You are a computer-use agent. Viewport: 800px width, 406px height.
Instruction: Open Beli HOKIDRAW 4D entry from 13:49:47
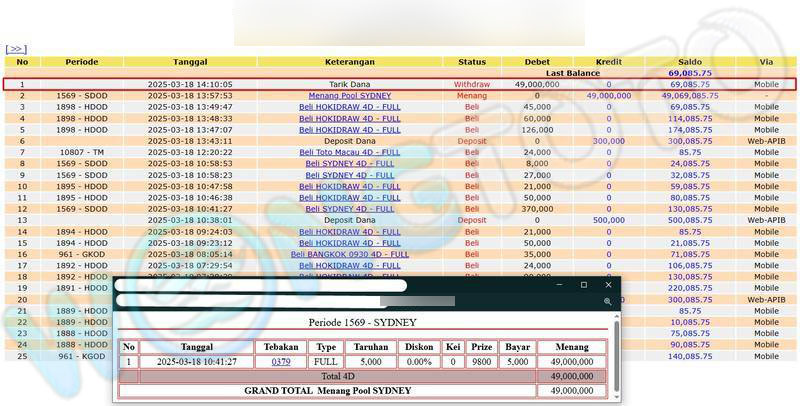[349, 107]
